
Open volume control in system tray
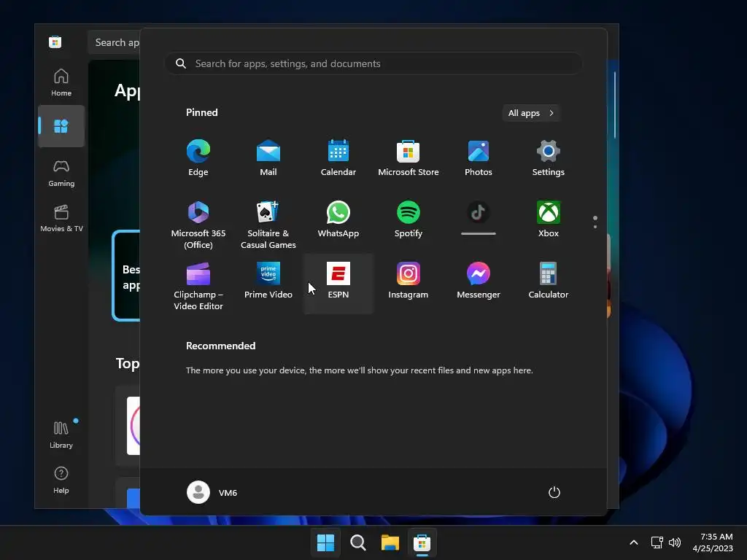pos(675,542)
